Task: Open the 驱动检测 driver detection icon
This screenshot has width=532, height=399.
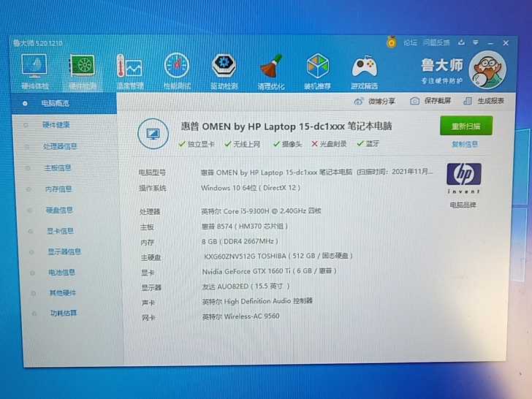Action: click(x=224, y=72)
